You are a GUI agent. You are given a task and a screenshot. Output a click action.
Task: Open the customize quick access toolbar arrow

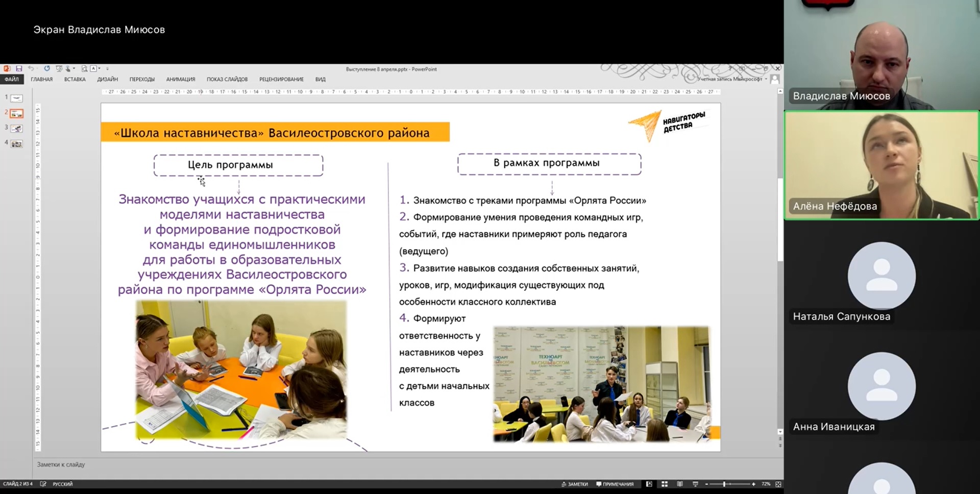point(107,68)
